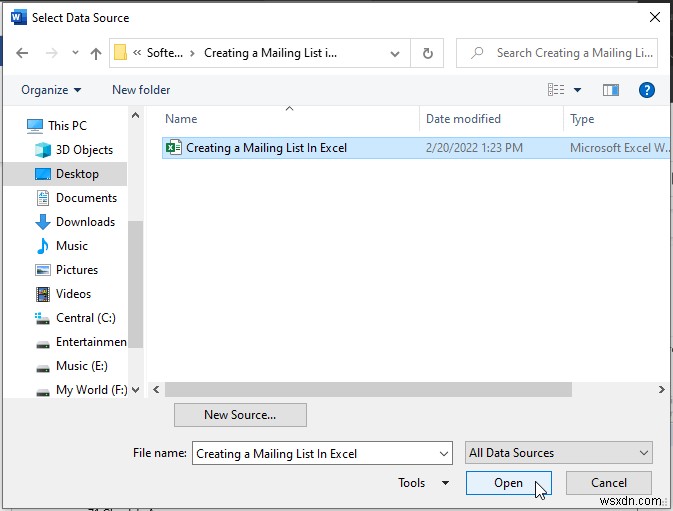This screenshot has width=673, height=511.
Task: Select This PC in navigation pane
Action: click(x=56, y=126)
